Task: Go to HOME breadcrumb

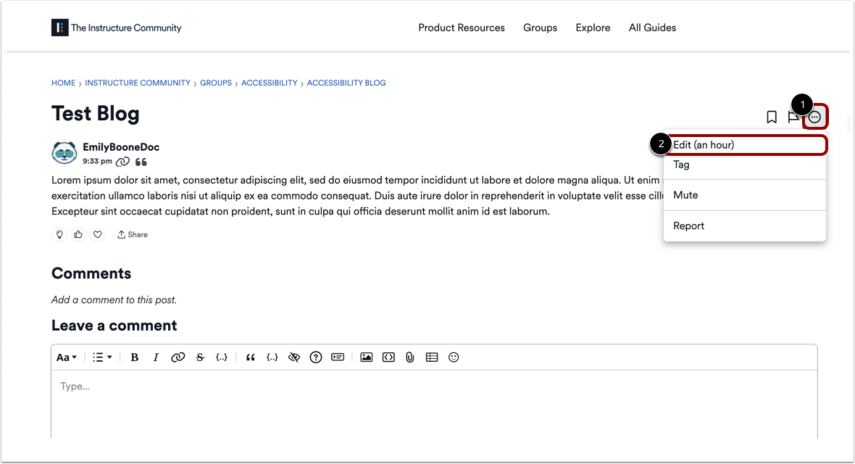Action: pos(63,83)
